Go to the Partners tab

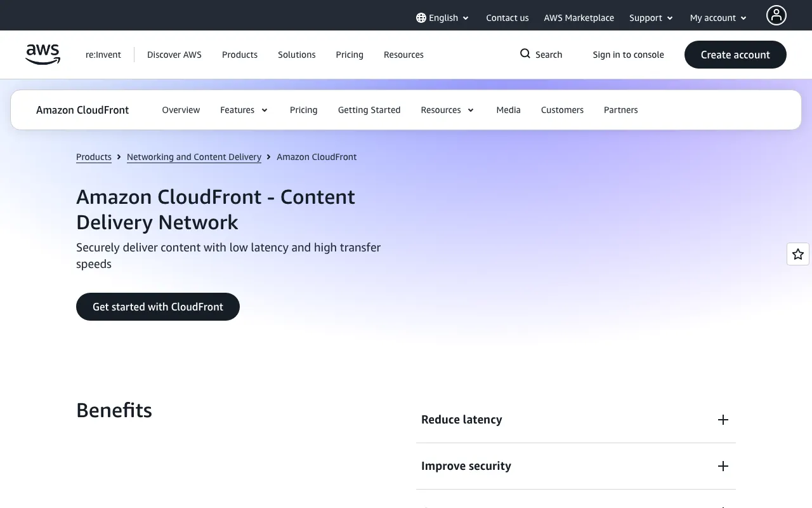[621, 110]
